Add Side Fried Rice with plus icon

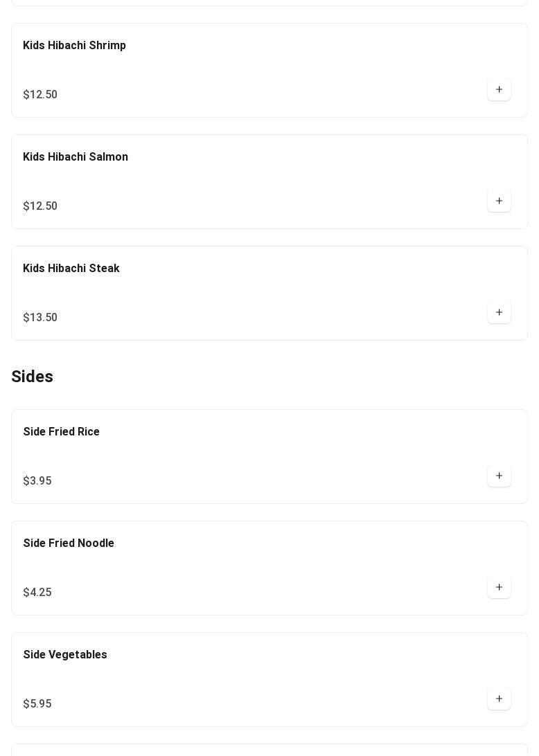tap(499, 476)
